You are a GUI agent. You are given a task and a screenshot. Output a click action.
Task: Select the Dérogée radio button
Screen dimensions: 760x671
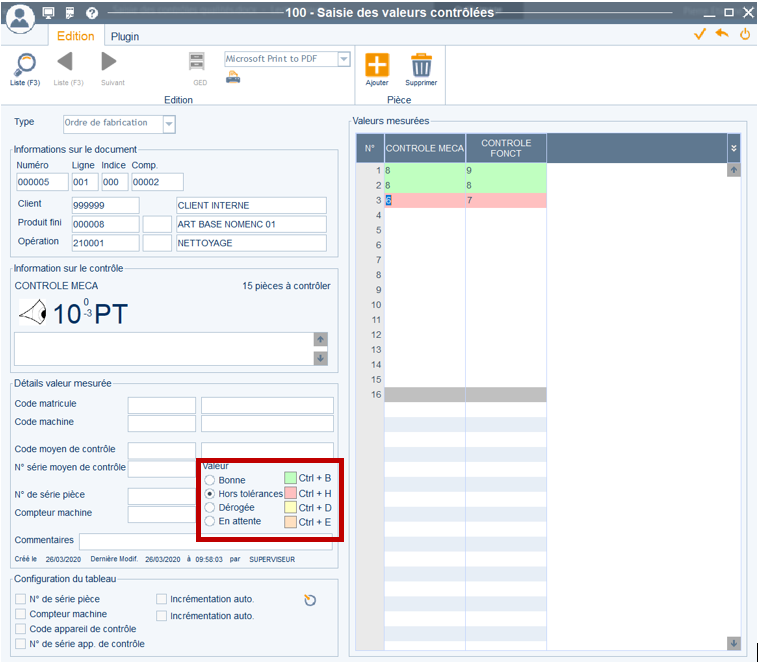(x=209, y=508)
